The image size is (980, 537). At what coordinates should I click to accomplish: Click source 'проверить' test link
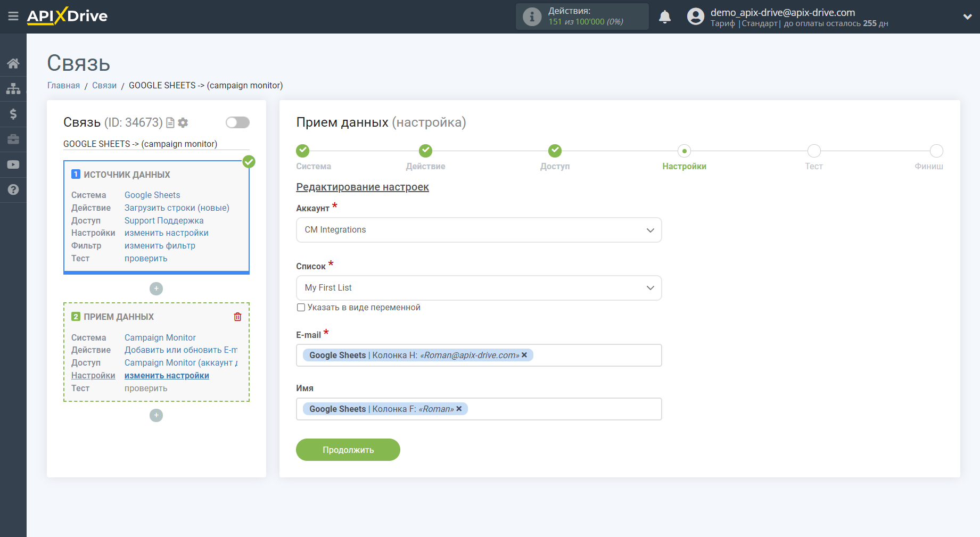click(x=146, y=259)
